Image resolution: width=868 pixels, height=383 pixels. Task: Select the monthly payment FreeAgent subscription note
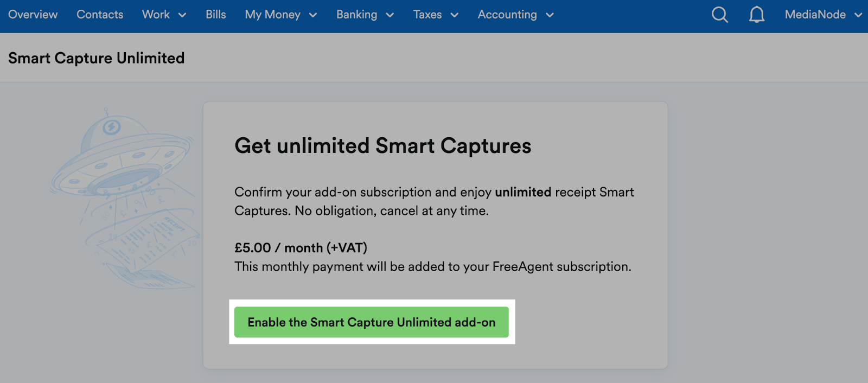(433, 267)
